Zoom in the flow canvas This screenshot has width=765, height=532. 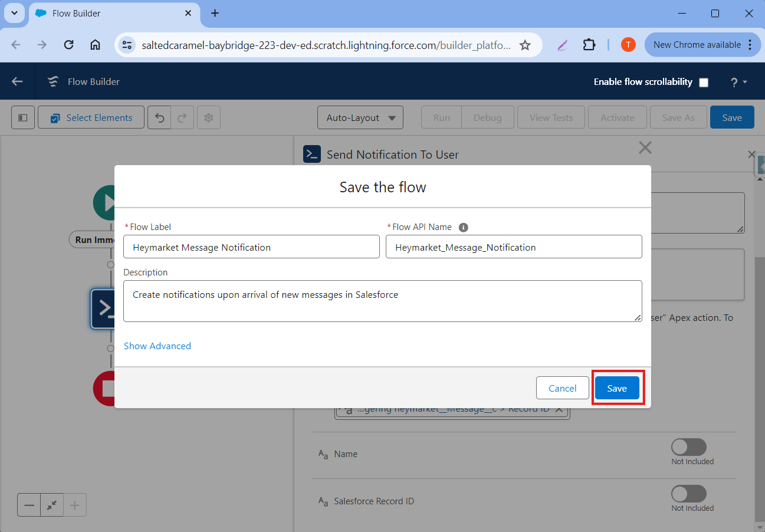[x=75, y=505]
